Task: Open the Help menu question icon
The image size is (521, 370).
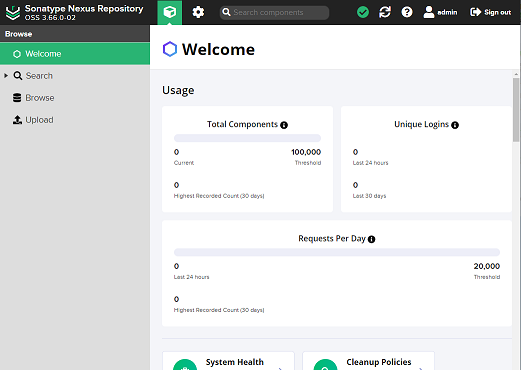Action: click(x=407, y=12)
